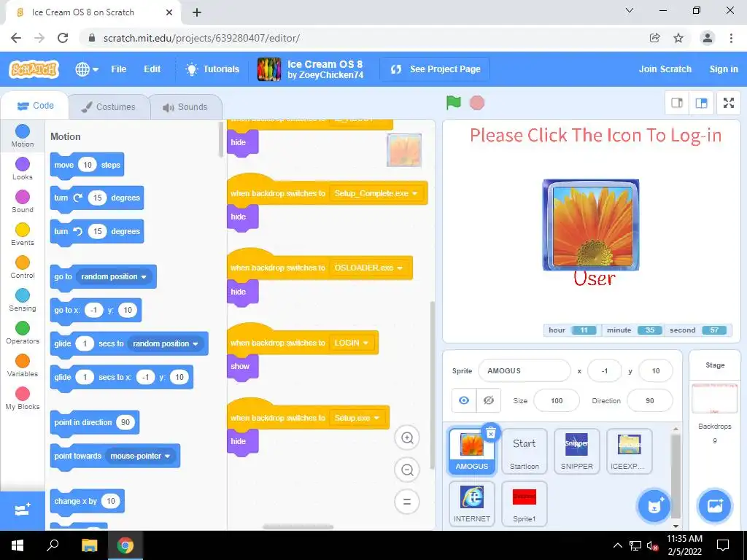This screenshot has height=560, width=747.
Task: Open File Explorer from the taskbar
Action: coord(89,545)
